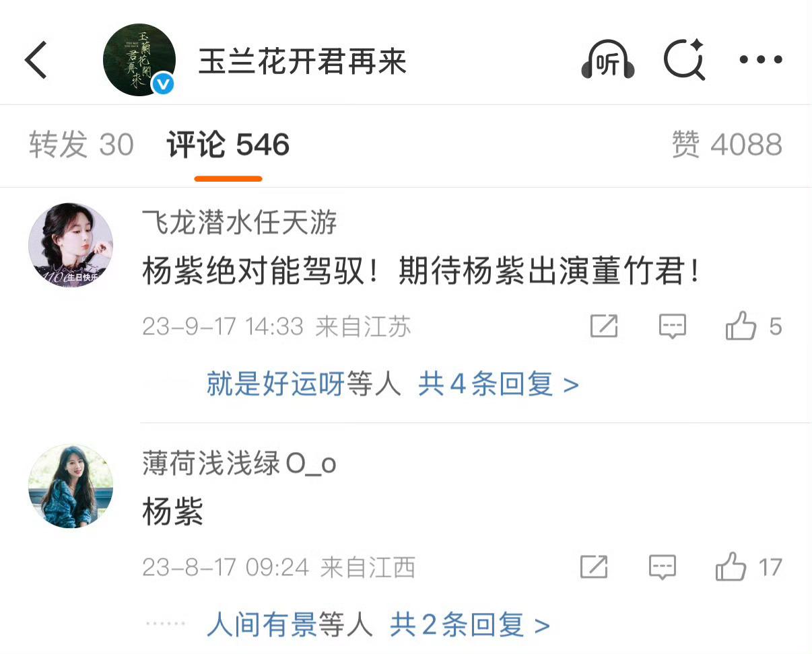This screenshot has height=654, width=812.
Task: Reply to the 薄荷浅浅绿O_o comment
Action: pyautogui.click(x=662, y=567)
